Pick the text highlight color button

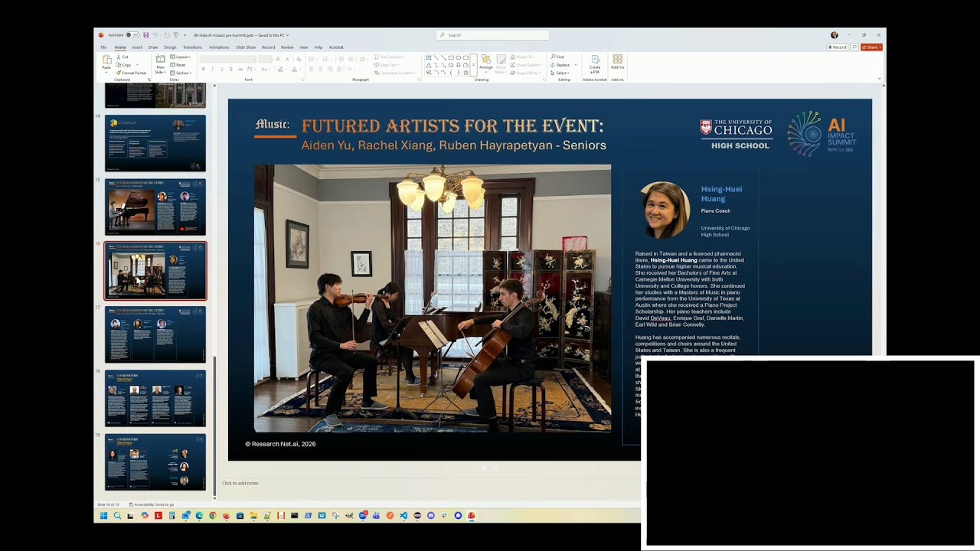click(280, 69)
